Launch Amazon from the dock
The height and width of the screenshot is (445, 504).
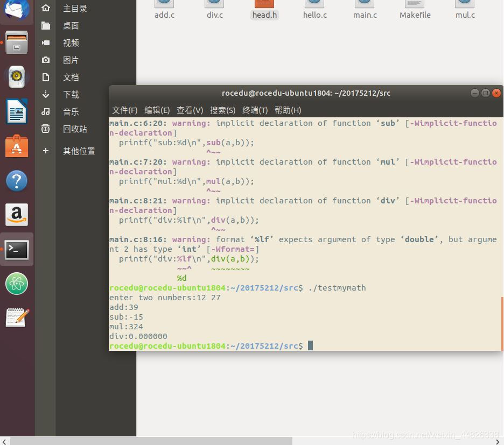point(17,215)
